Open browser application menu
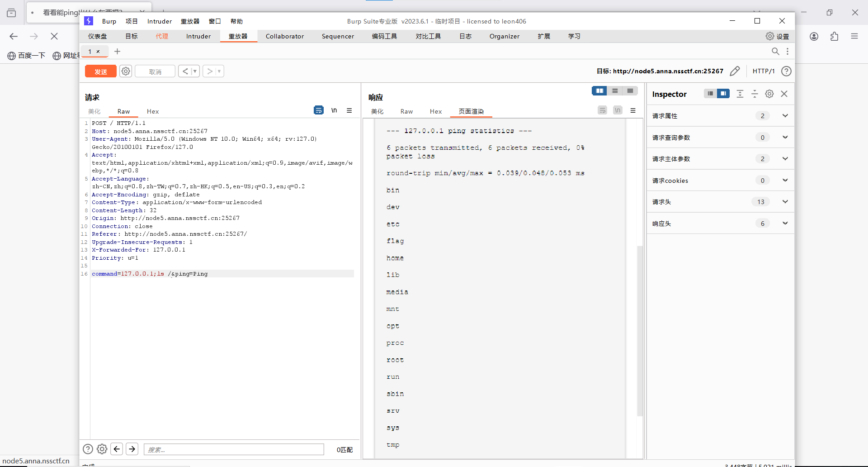The width and height of the screenshot is (868, 467). [854, 36]
